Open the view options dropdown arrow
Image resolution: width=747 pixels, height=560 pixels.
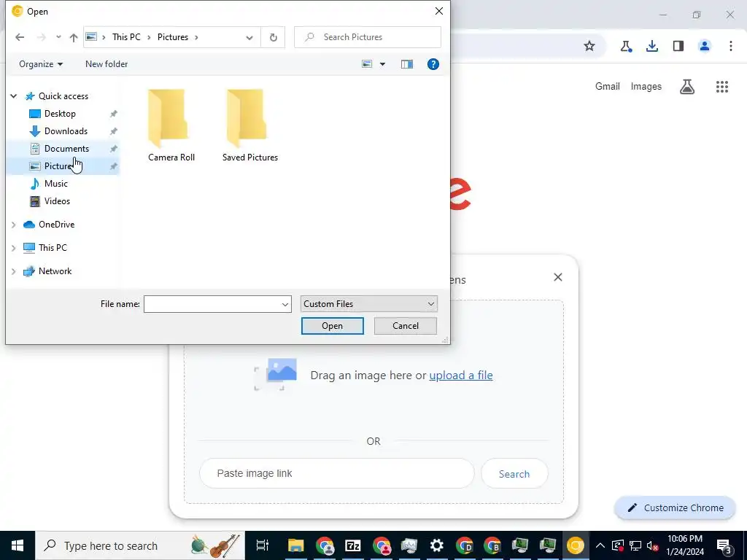pyautogui.click(x=382, y=64)
